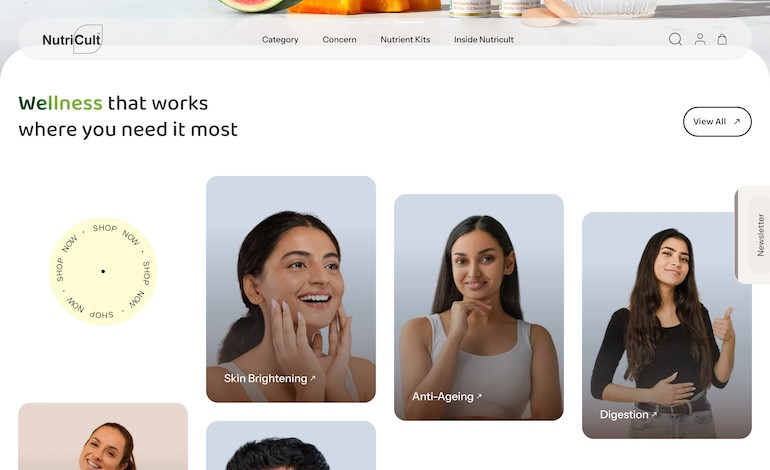Open the search magnifier icon
The image size is (770, 470).
(675, 39)
